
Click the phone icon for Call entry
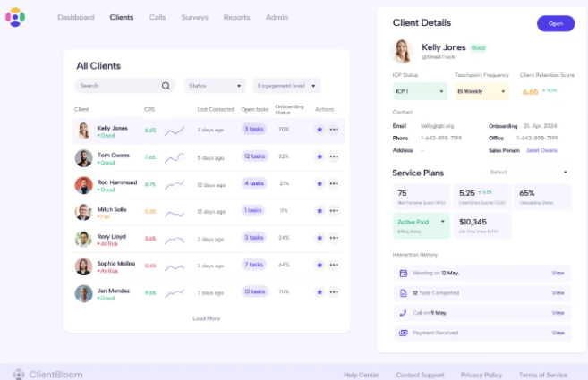pyautogui.click(x=403, y=313)
